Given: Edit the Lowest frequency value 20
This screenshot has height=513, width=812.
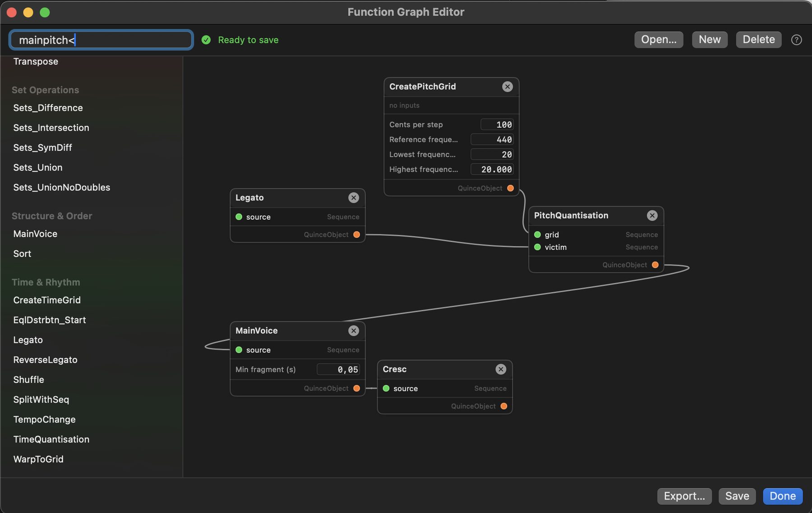Looking at the screenshot, I should [x=492, y=154].
